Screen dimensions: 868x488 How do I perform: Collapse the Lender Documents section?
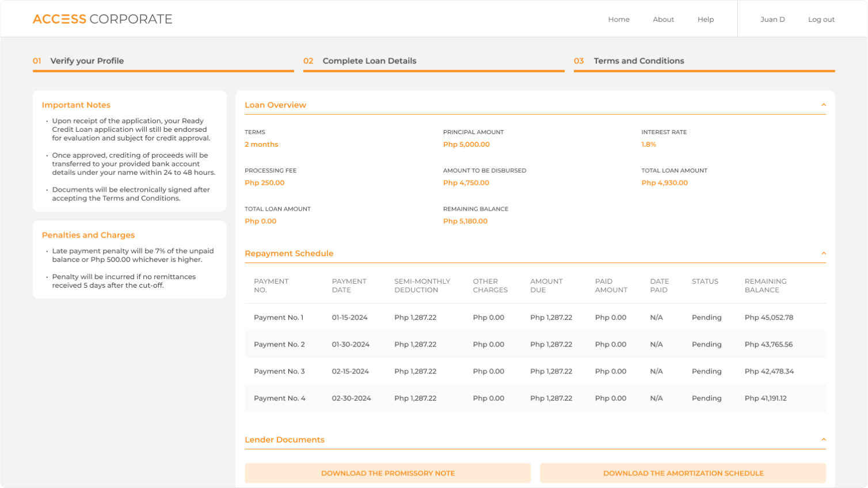tap(823, 440)
